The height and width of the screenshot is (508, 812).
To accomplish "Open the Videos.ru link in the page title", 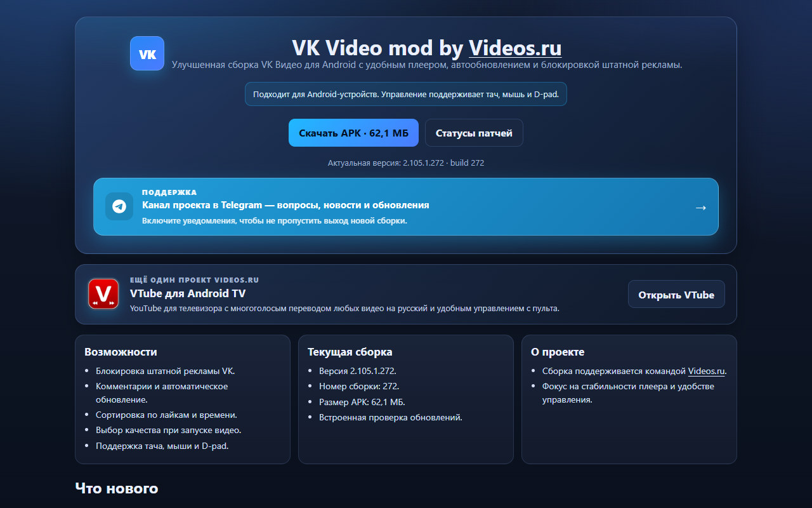I will pyautogui.click(x=515, y=48).
